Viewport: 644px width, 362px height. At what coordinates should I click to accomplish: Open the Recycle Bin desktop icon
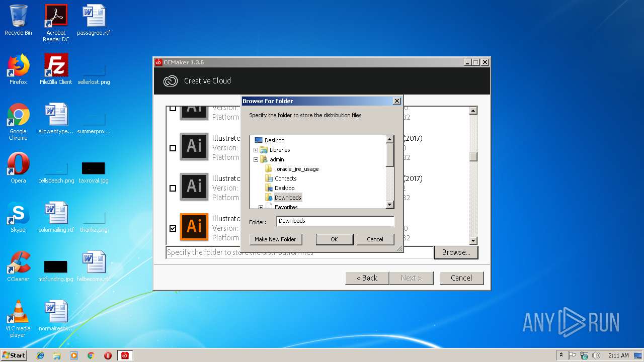(x=18, y=20)
